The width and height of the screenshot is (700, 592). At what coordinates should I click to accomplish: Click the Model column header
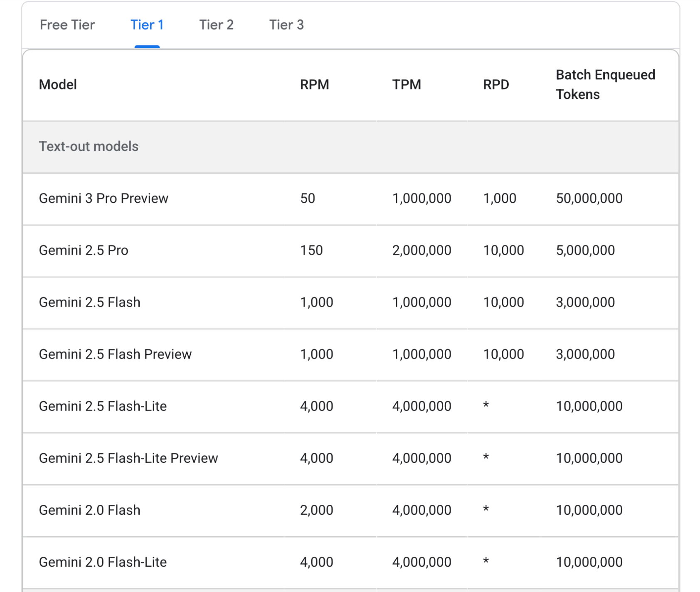58,85
